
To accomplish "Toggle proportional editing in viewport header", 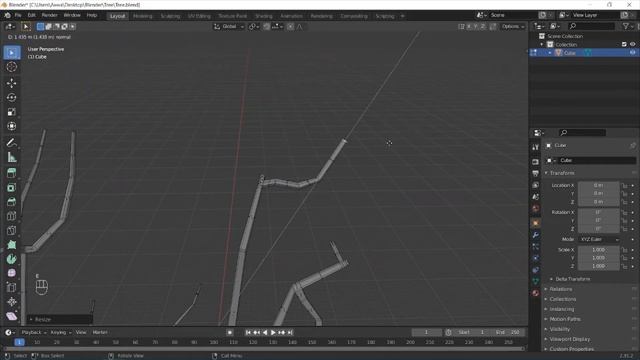I will [290, 27].
